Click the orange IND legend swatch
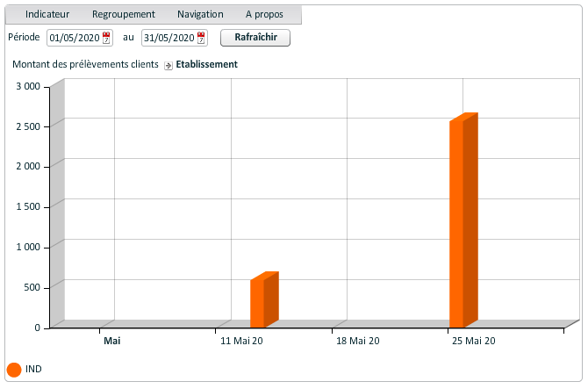 [14, 370]
